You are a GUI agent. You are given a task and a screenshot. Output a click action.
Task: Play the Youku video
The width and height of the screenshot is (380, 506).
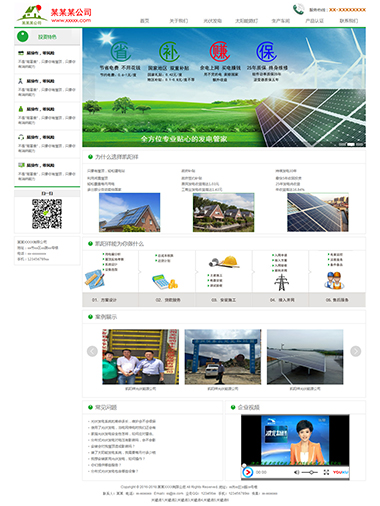pos(248,472)
